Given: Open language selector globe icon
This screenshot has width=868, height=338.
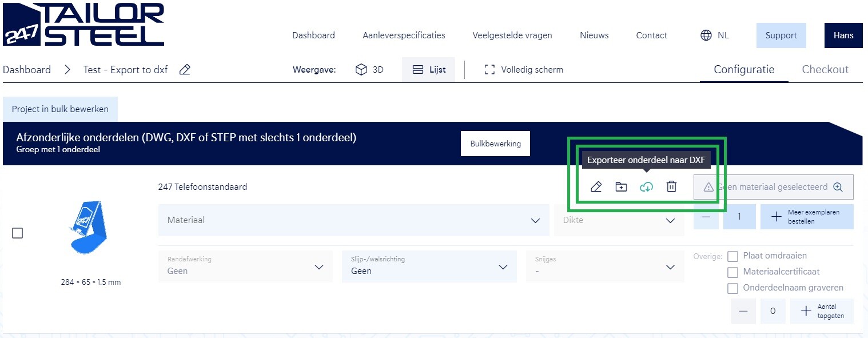Looking at the screenshot, I should (x=706, y=35).
